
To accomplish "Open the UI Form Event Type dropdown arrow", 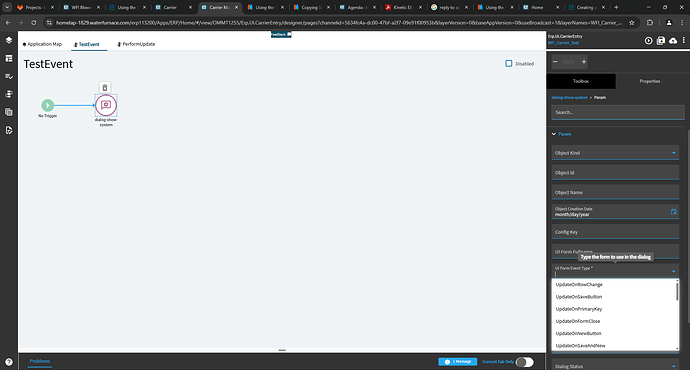I will click(x=673, y=271).
